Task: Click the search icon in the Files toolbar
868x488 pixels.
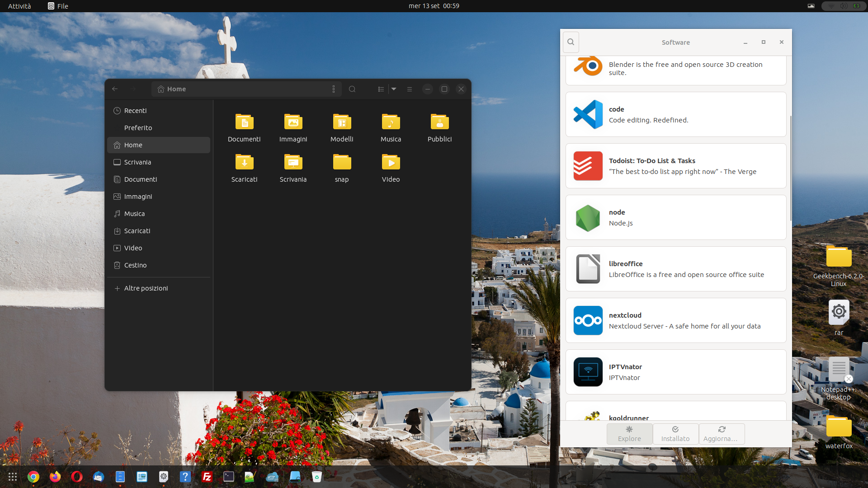Action: tap(352, 89)
